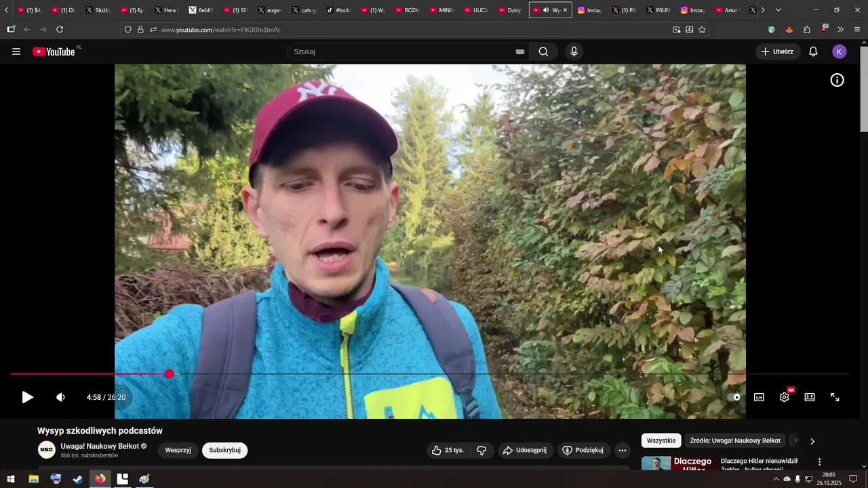
Task: Switch to the Artur tab
Action: click(x=728, y=10)
